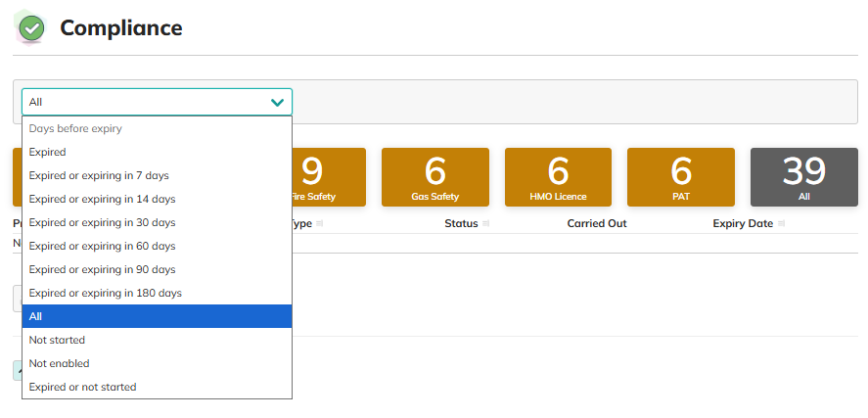Click the sort icon beside Status column

point(486,224)
